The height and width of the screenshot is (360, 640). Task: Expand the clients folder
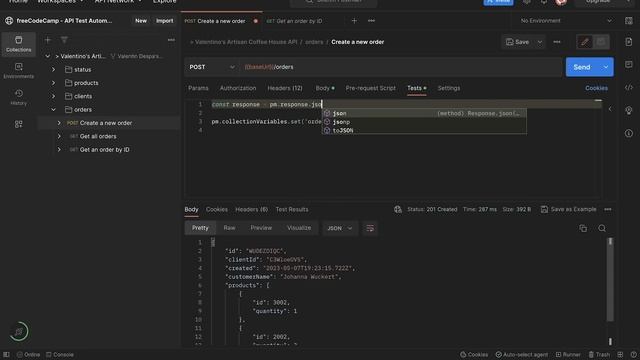pos(53,96)
